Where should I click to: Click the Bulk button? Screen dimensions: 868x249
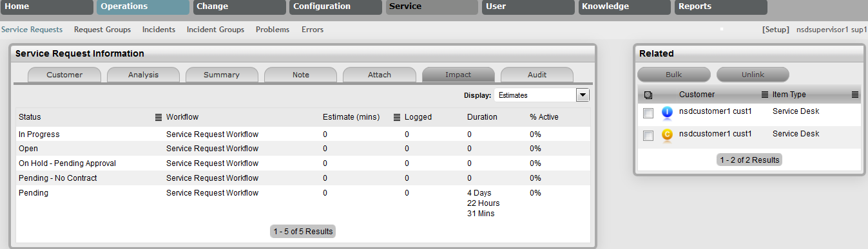(674, 75)
